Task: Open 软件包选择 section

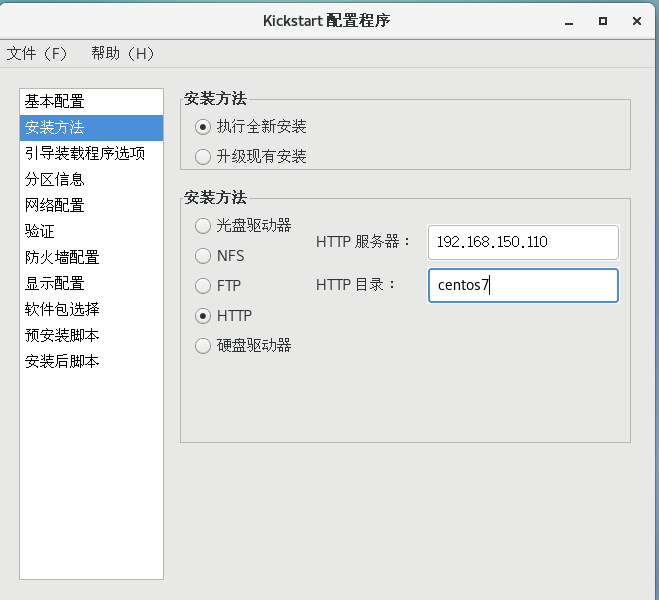Action: (91, 310)
